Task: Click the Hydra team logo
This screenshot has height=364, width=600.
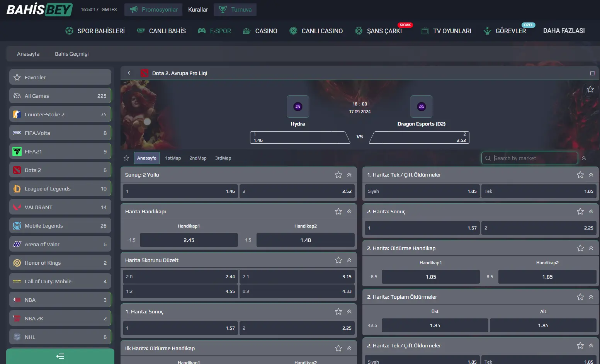Action: pyautogui.click(x=298, y=107)
